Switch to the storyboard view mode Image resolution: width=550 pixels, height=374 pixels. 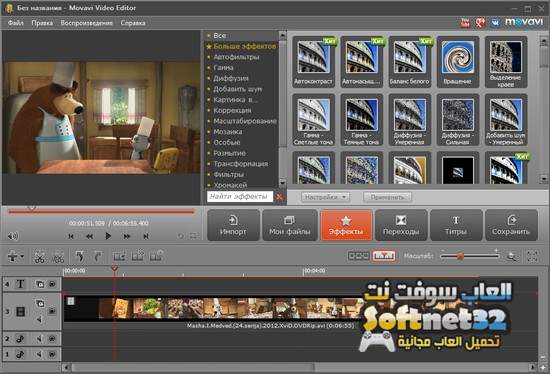point(358,256)
